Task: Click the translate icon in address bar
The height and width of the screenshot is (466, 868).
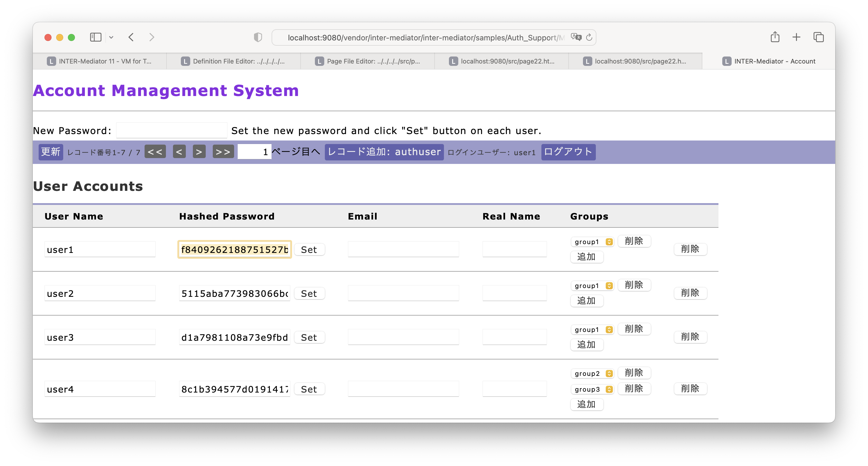Action: 576,37
